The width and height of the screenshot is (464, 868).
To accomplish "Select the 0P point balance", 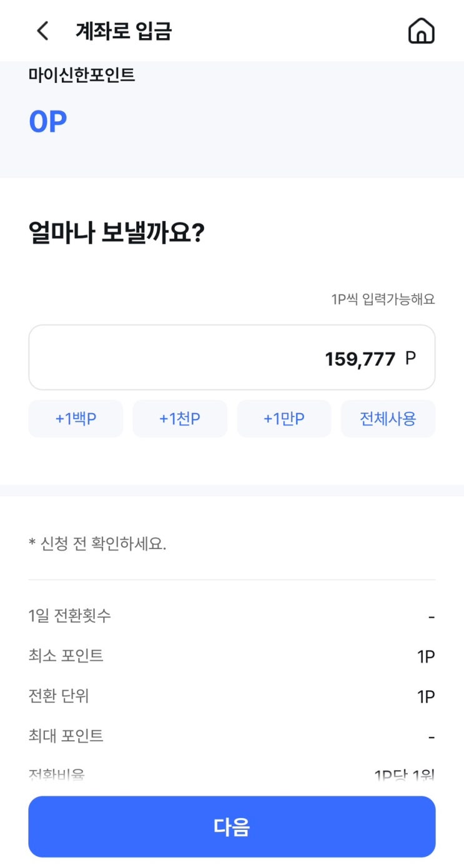I will tap(48, 122).
